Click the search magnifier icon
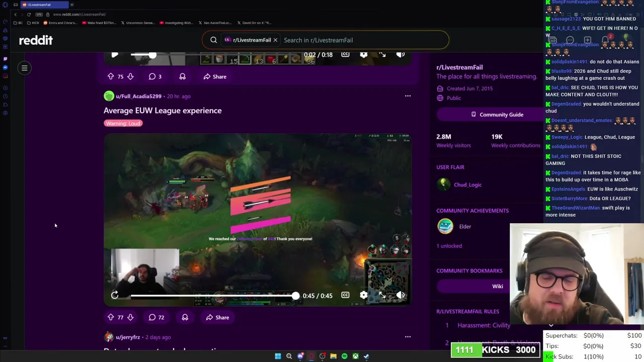 214,40
